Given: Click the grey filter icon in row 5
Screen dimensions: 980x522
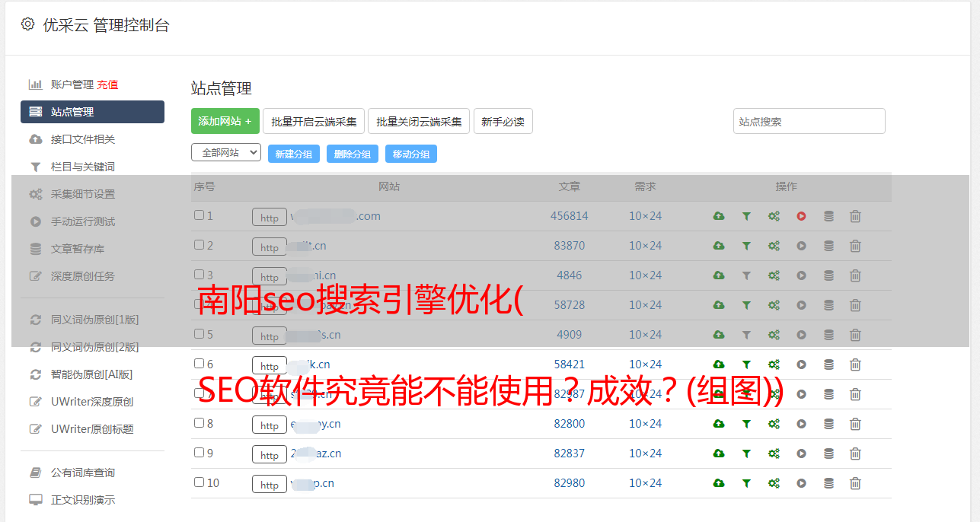Looking at the screenshot, I should (x=746, y=335).
